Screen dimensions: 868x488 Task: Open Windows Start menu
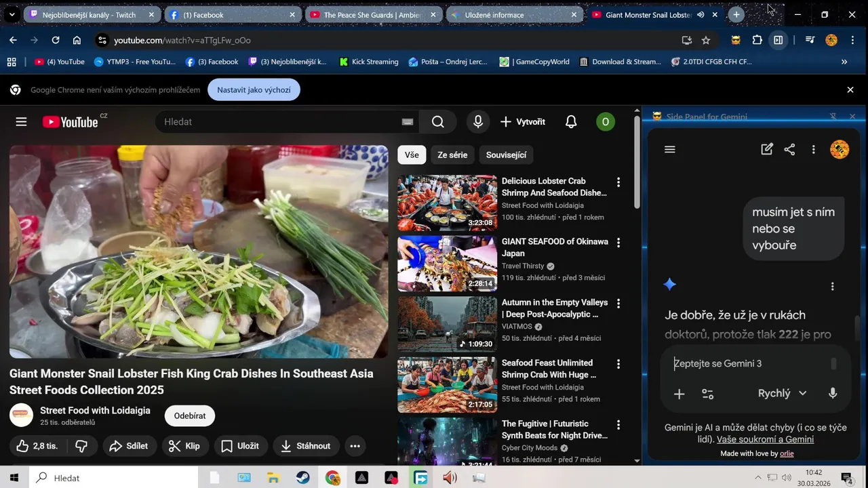pyautogui.click(x=14, y=478)
